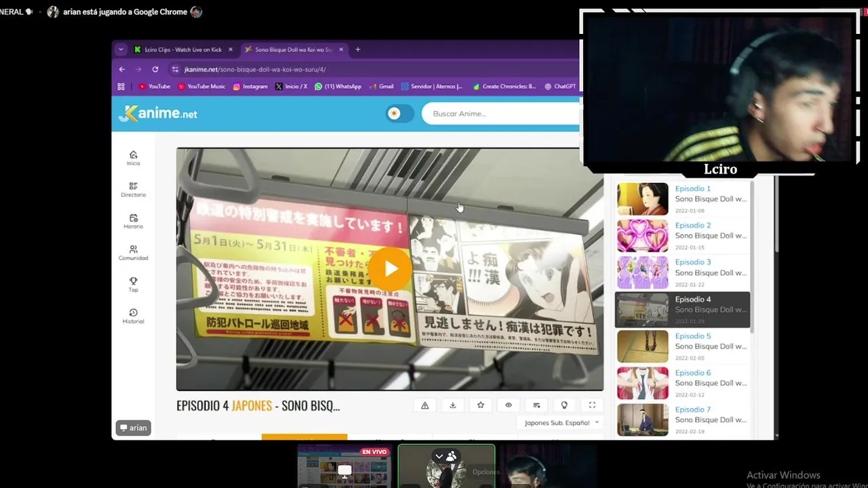The height and width of the screenshot is (488, 868).
Task: Toggle the eye watched-episode icon
Action: click(x=509, y=405)
